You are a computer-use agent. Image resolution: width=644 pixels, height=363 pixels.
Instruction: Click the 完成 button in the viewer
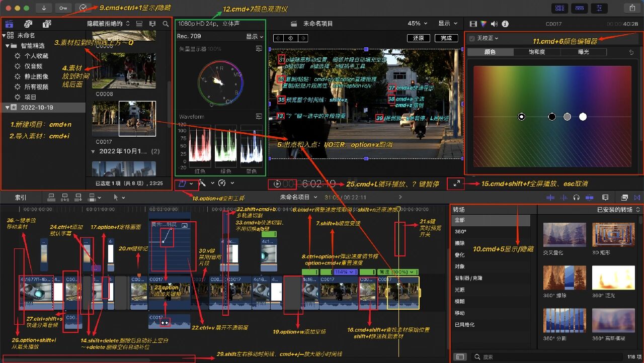(x=447, y=38)
